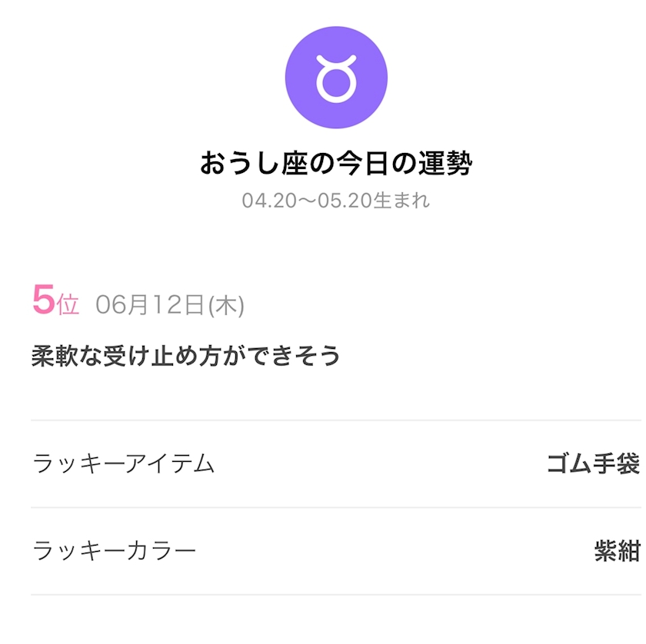The width and height of the screenshot is (646, 644).
Task: Click the 生まれ text under the title
Action: coord(401,201)
